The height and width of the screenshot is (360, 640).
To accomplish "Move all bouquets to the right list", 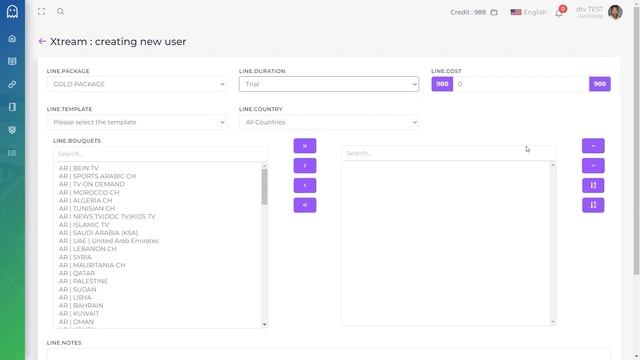I will (x=305, y=146).
